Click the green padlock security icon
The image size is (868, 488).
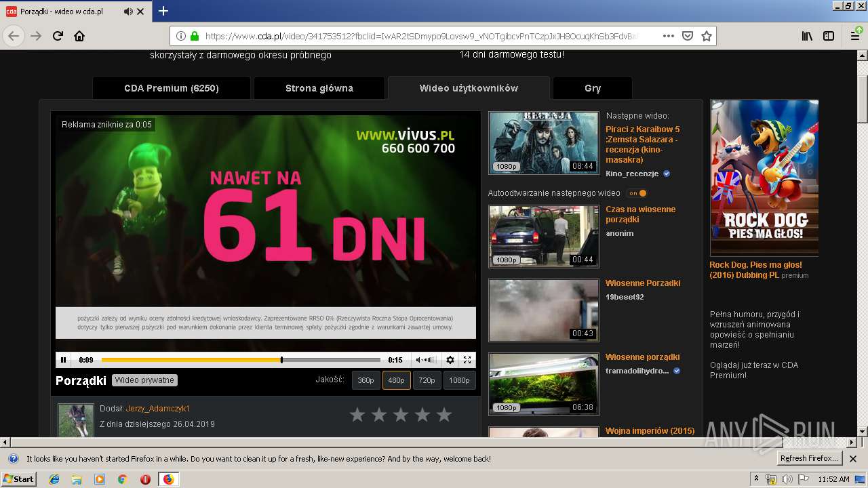(x=195, y=36)
